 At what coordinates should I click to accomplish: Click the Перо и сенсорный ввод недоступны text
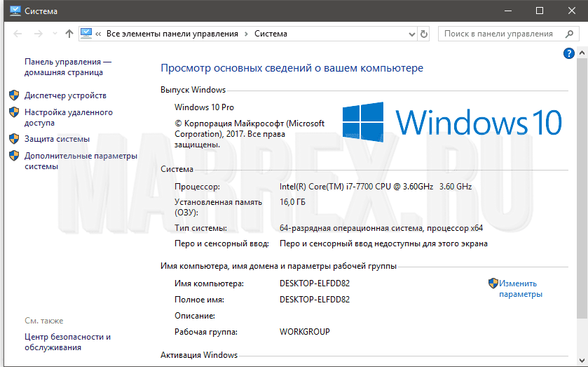tap(383, 243)
